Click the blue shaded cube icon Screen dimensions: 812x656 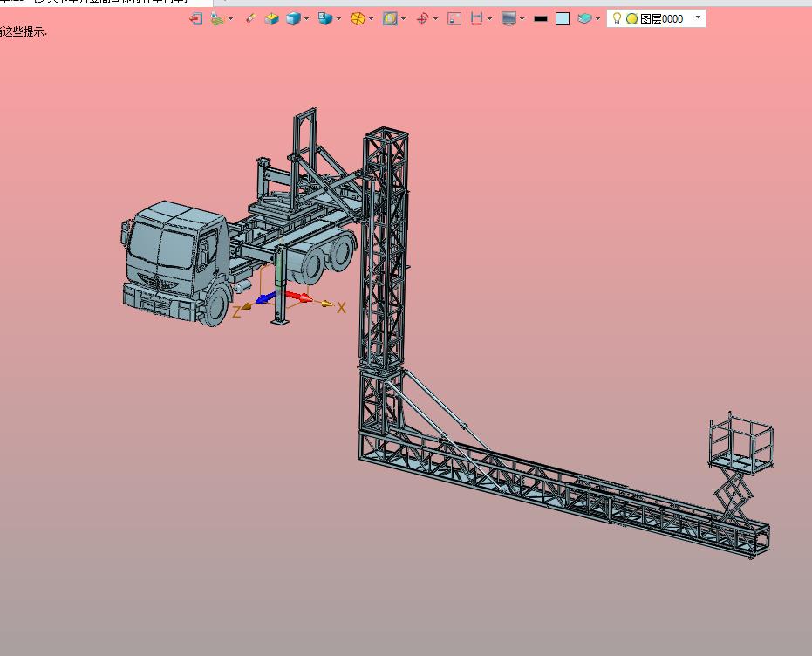click(293, 18)
